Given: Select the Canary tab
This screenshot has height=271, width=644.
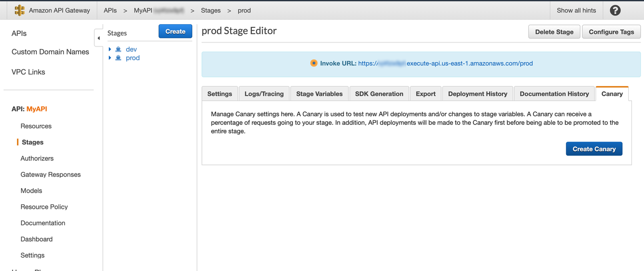Looking at the screenshot, I should tap(612, 94).
